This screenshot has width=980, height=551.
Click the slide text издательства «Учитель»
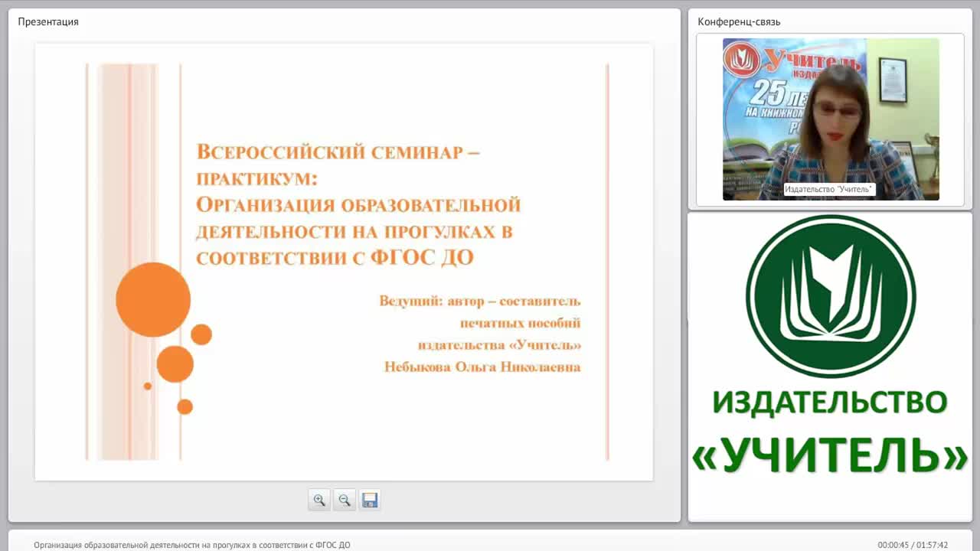pos(499,345)
